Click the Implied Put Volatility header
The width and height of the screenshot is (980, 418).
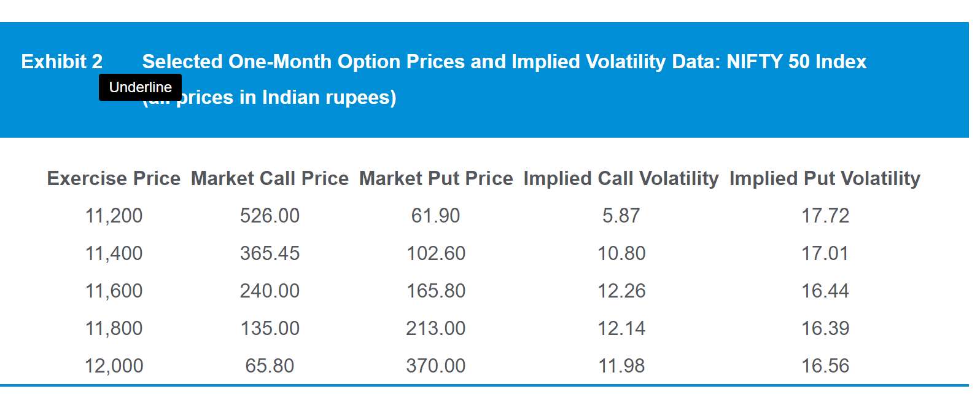[825, 178]
